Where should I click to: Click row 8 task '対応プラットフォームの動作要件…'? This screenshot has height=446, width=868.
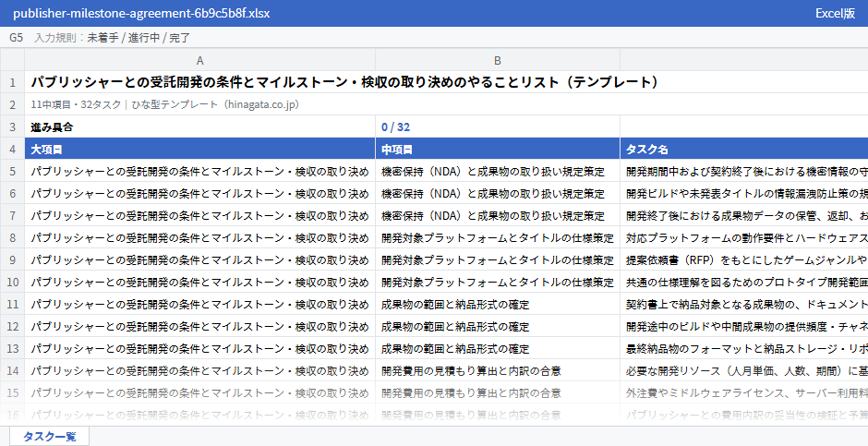tap(744, 237)
